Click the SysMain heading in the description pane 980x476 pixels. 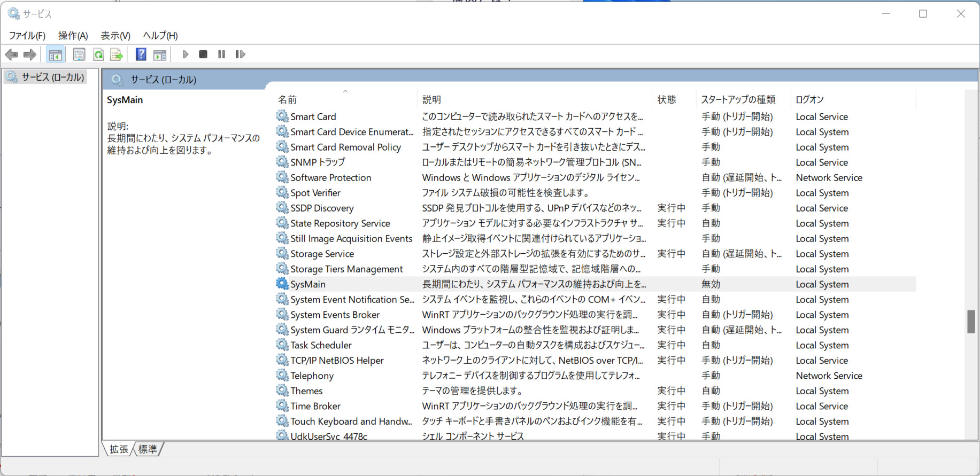[125, 100]
